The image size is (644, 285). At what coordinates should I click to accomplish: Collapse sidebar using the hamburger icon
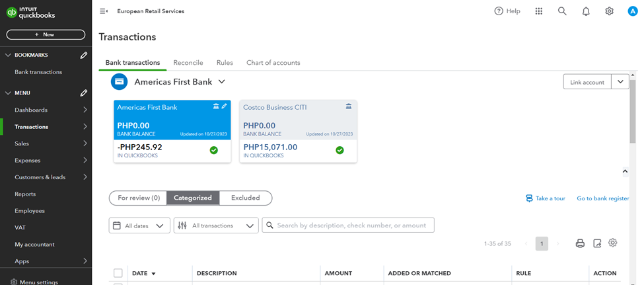tap(104, 11)
